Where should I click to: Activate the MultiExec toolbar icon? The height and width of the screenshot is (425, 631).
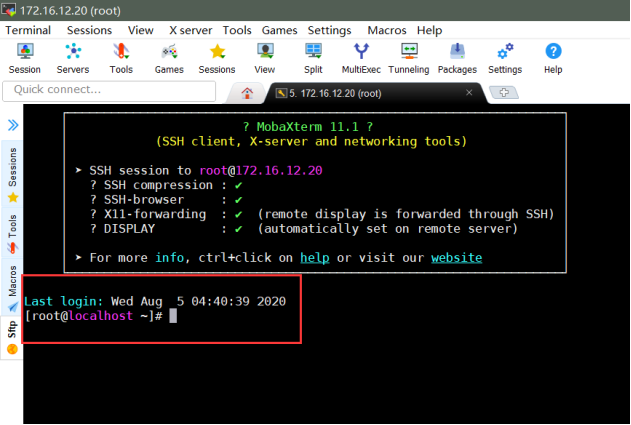[361, 59]
